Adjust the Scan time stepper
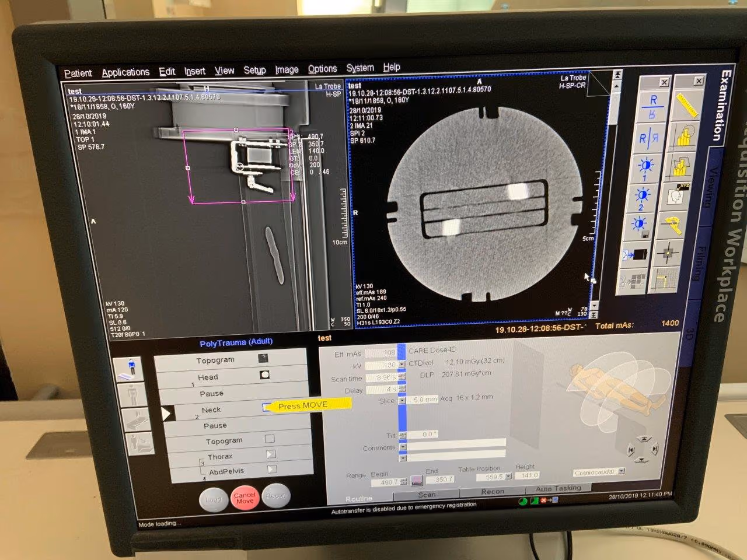This screenshot has width=747, height=560. pos(401,377)
